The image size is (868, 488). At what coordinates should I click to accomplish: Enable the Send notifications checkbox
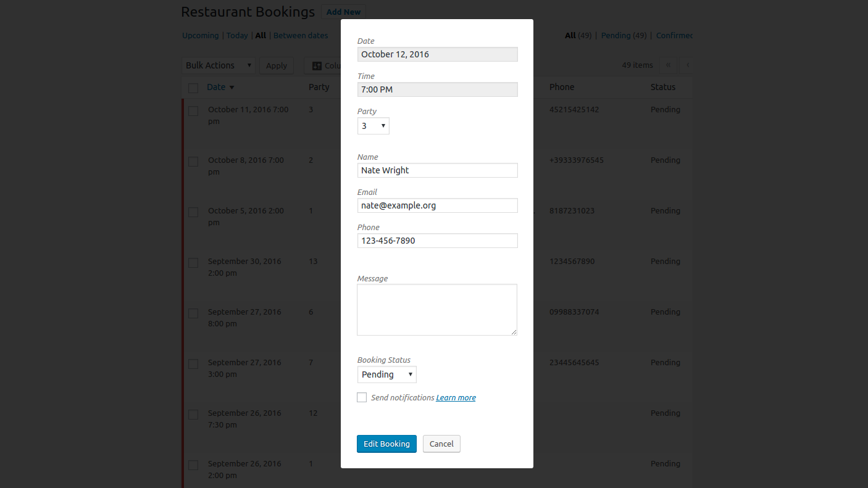(362, 397)
